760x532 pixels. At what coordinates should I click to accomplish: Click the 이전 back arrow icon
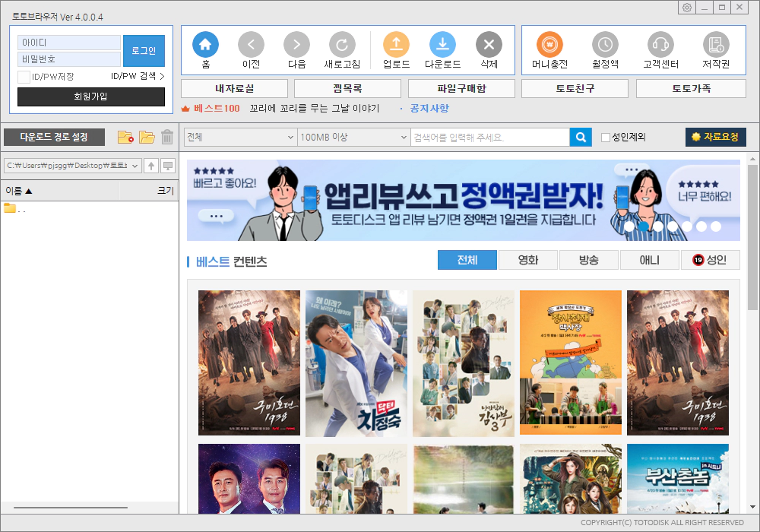pyautogui.click(x=251, y=45)
